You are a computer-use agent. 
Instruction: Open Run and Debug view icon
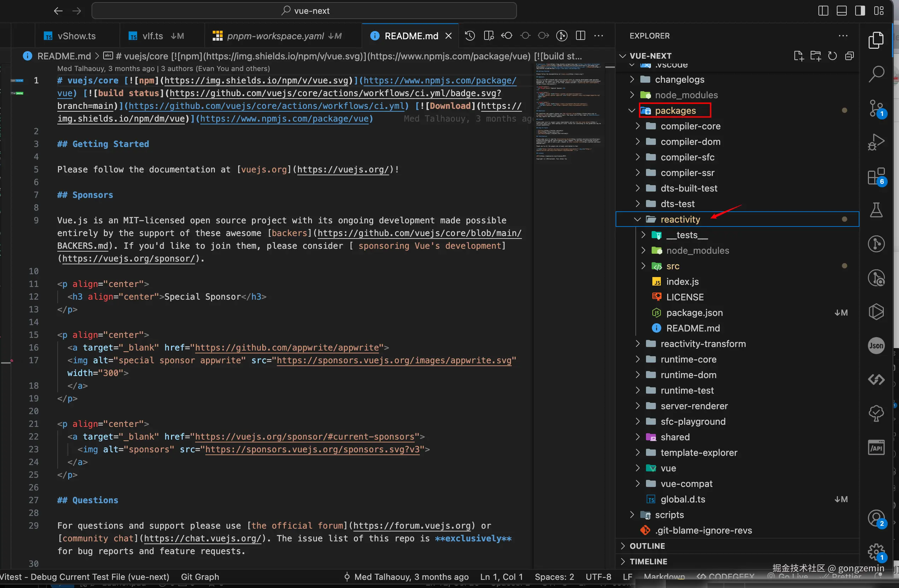(876, 142)
